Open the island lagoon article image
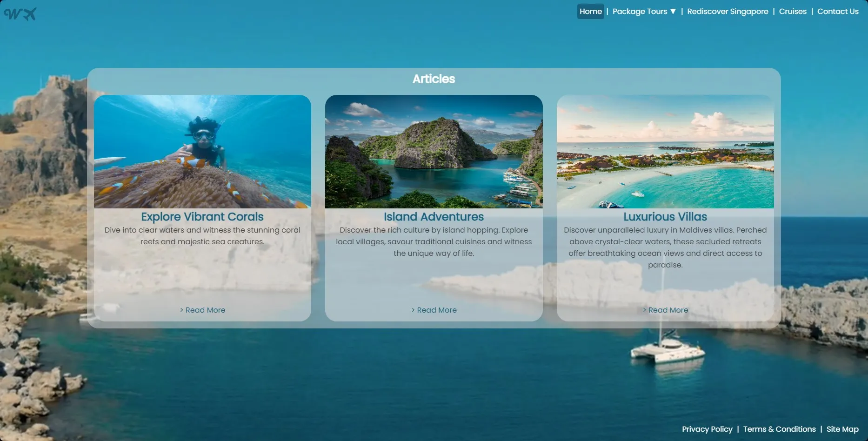This screenshot has height=441, width=868. click(x=434, y=152)
